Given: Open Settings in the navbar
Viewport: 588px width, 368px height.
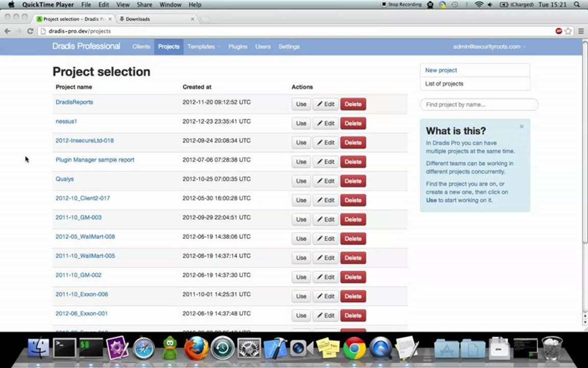Looking at the screenshot, I should tap(289, 47).
